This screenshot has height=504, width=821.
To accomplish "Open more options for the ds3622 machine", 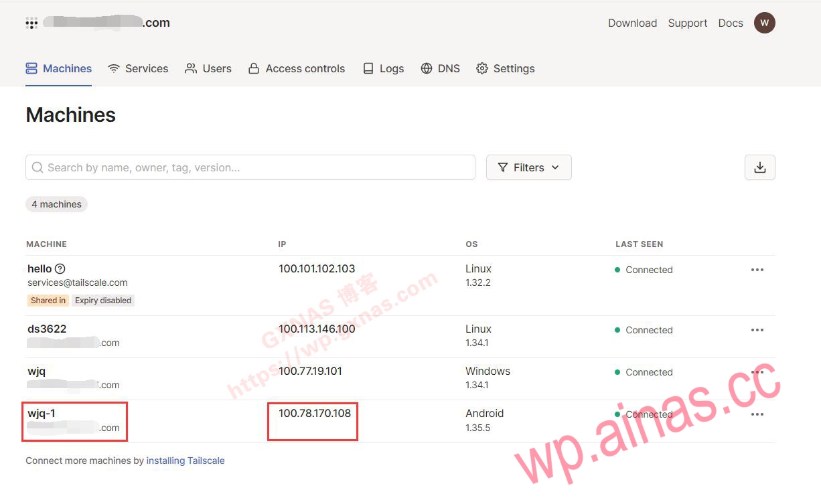I will coord(757,330).
